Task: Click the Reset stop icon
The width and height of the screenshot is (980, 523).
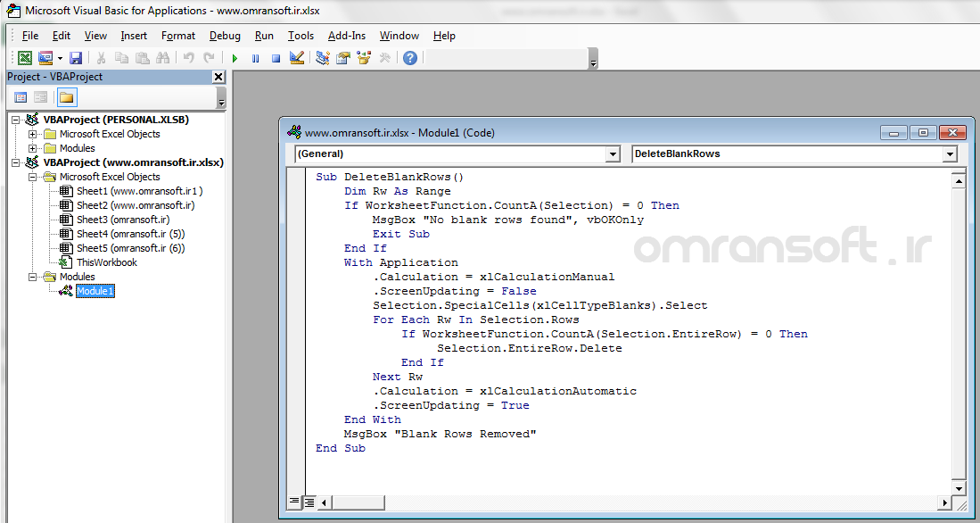Action: click(276, 58)
